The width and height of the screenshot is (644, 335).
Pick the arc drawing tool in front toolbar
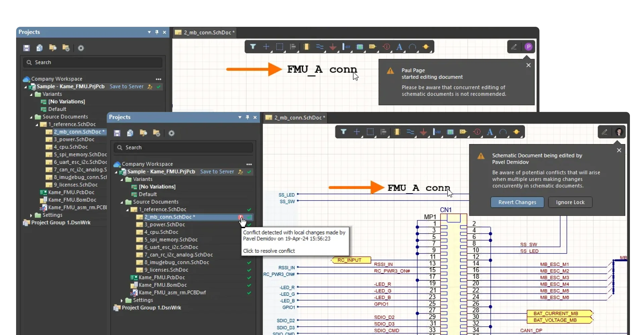click(x=503, y=132)
